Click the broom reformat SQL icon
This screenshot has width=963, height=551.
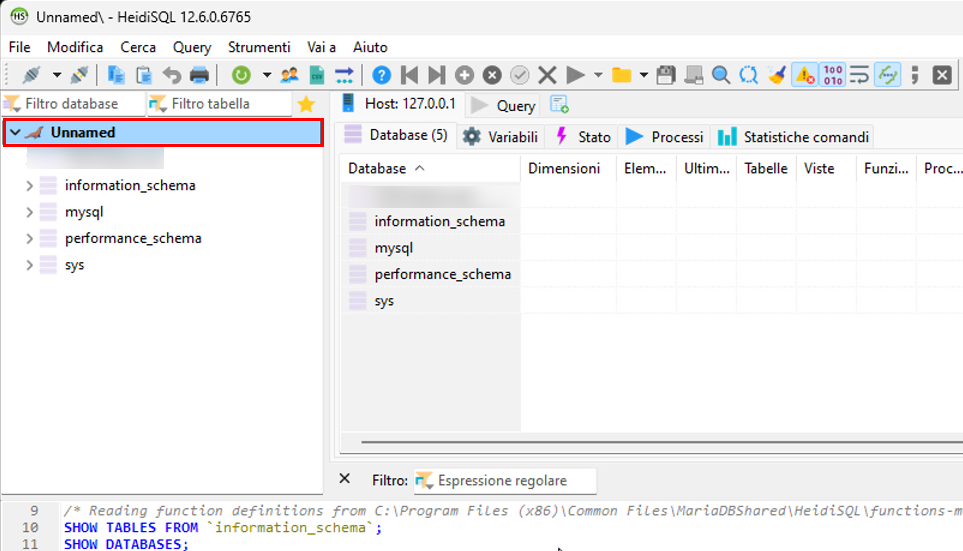777,75
